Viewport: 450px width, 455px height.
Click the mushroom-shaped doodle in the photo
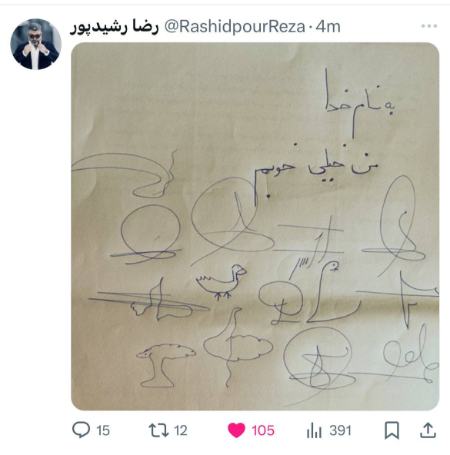(166, 366)
